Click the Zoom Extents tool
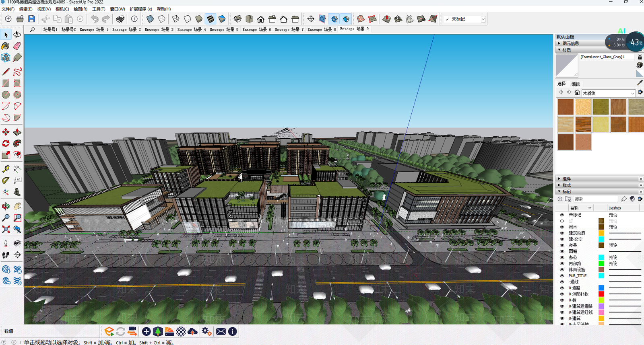 pyautogui.click(x=6, y=229)
